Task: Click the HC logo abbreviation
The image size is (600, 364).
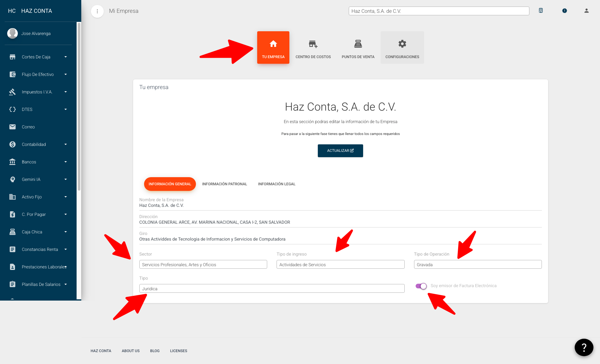Action: (x=12, y=11)
